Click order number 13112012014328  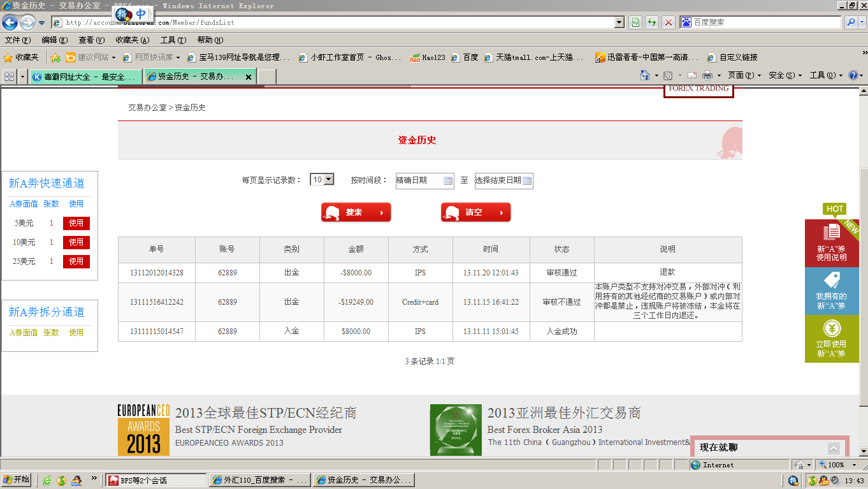(x=157, y=273)
